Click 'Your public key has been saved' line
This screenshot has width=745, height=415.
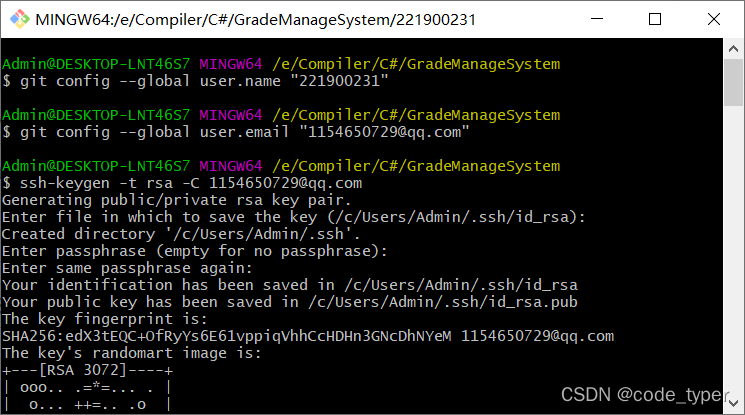click(x=290, y=302)
